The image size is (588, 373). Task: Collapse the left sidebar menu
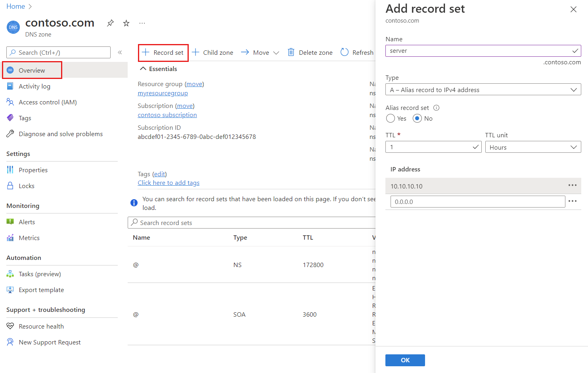[120, 52]
